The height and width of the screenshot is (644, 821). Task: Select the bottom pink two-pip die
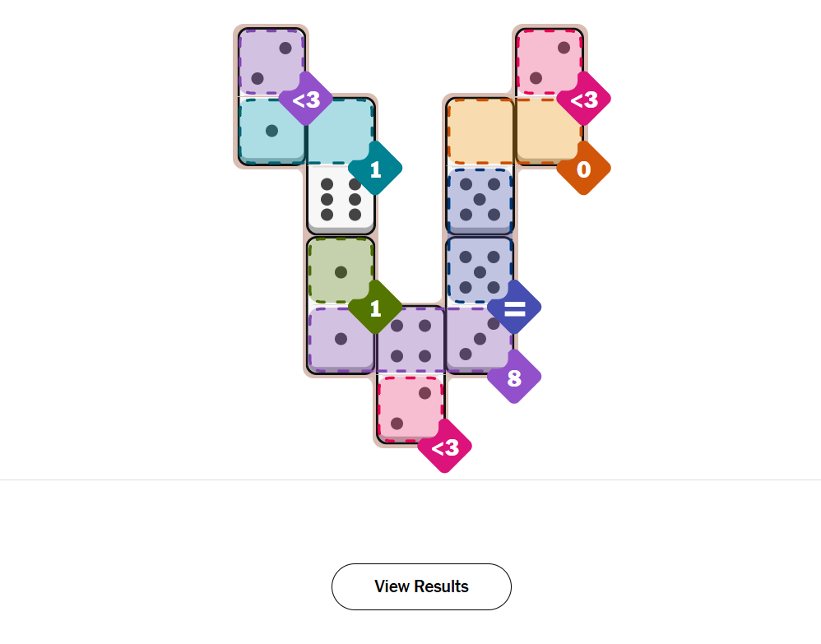(410, 407)
